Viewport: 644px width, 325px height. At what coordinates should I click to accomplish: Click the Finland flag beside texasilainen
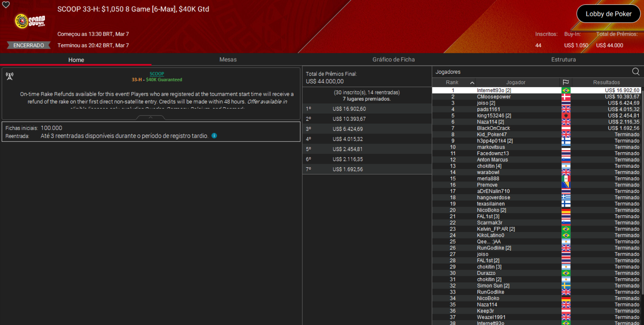[x=566, y=204]
